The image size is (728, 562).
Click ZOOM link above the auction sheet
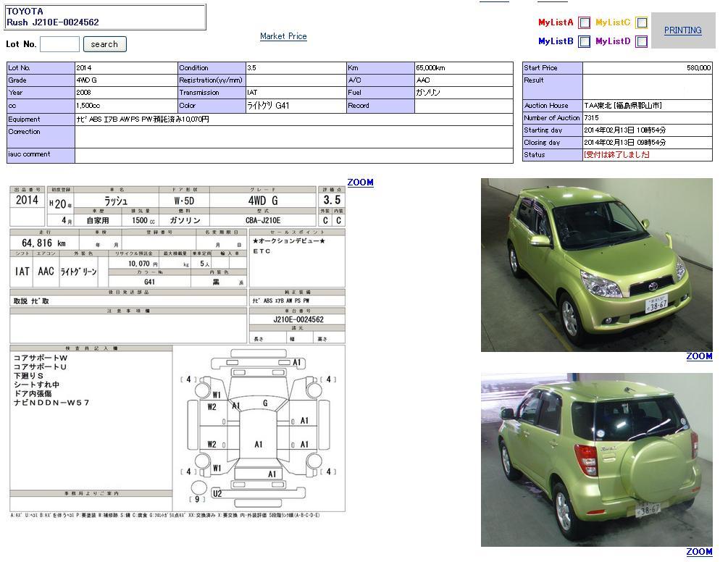point(360,183)
